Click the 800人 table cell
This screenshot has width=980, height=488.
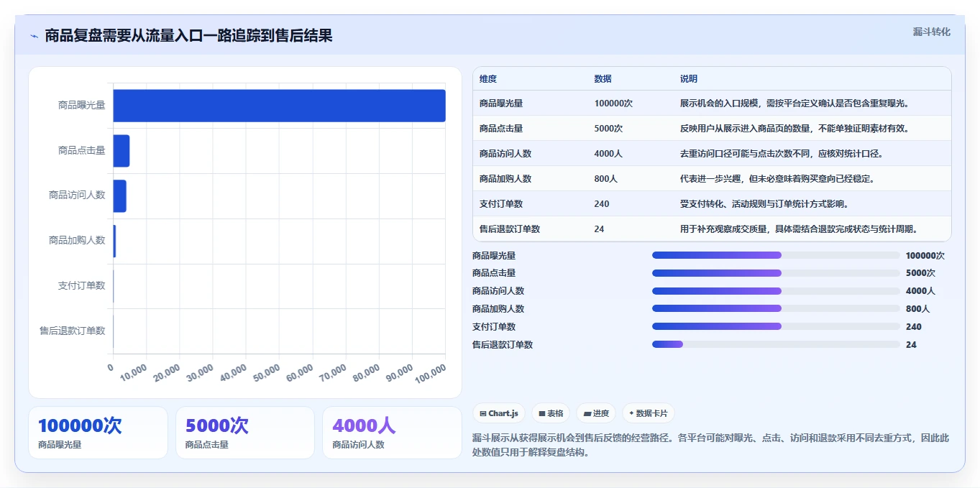click(606, 179)
